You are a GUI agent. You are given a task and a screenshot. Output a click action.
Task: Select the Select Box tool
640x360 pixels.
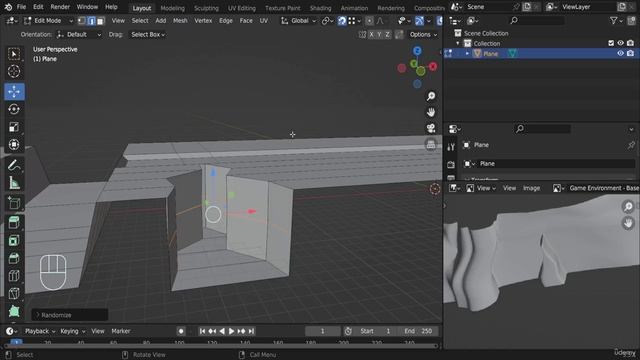[x=14, y=54]
